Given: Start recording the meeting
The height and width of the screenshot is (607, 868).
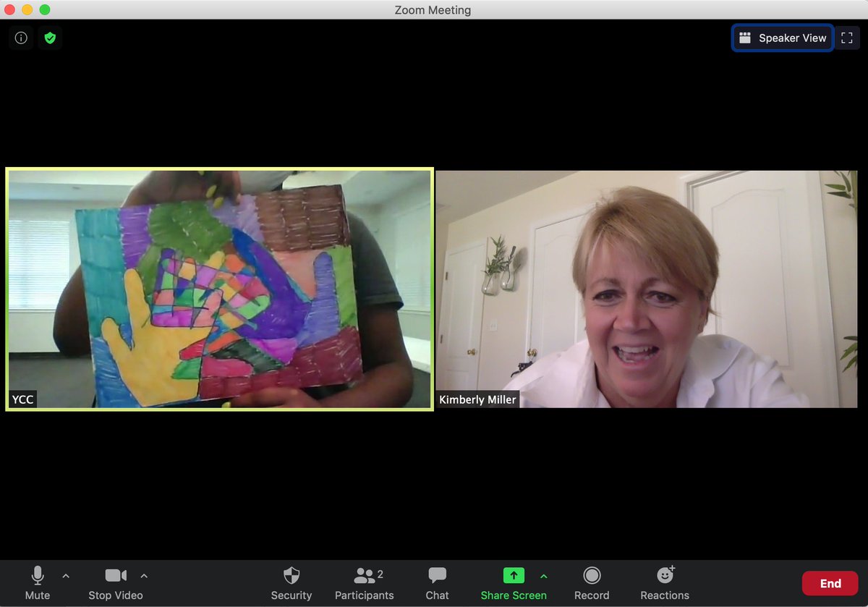Looking at the screenshot, I should (592, 583).
